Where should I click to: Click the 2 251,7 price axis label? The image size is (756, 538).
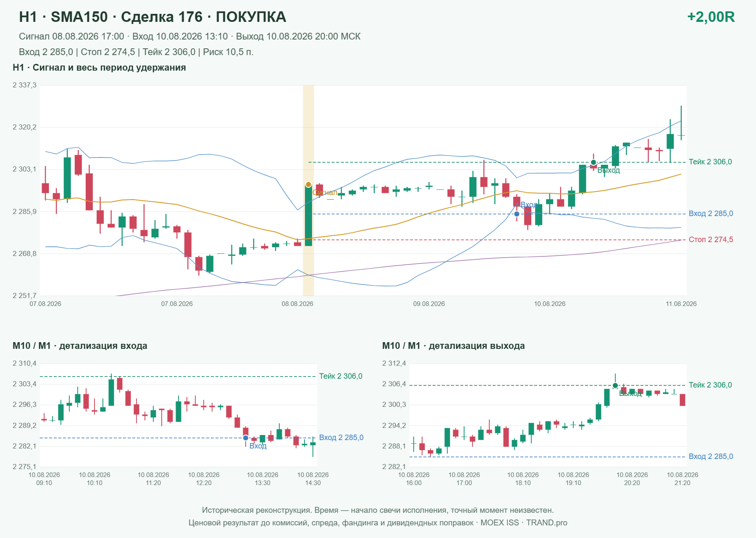tap(24, 296)
